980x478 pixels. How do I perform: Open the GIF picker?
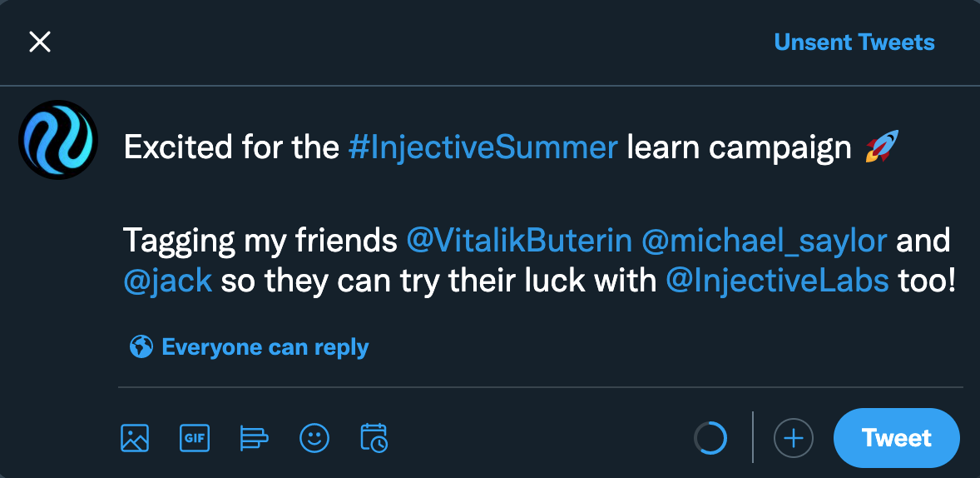coord(195,437)
